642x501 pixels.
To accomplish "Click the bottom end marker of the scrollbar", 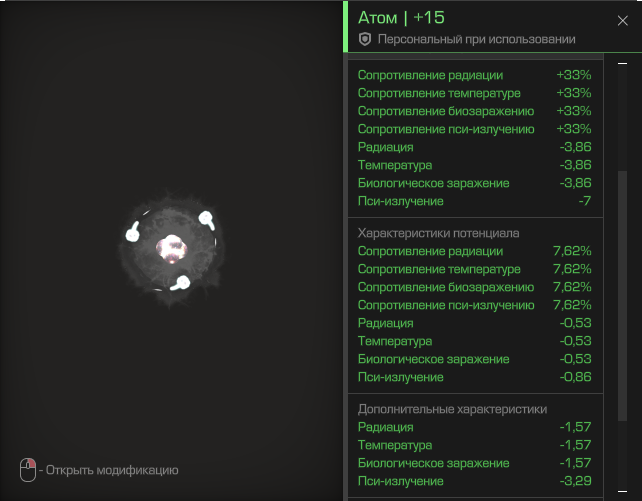I will pos(622,491).
